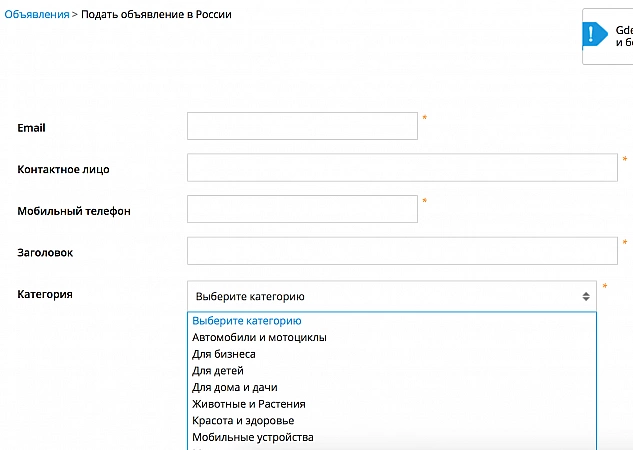Focus the Контактное лицо text field
This screenshot has height=450, width=633.
pos(402,168)
